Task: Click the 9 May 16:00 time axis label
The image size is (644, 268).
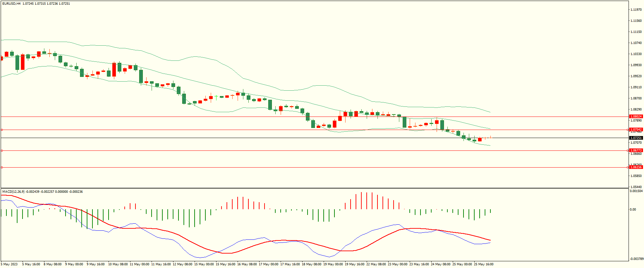Action: (x=95, y=264)
